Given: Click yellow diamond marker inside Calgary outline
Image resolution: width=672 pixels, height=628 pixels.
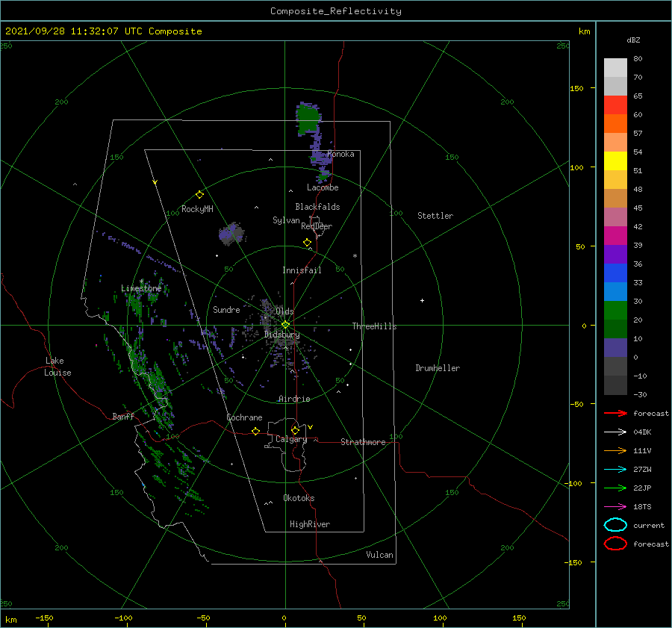Looking at the screenshot, I should point(295,430).
